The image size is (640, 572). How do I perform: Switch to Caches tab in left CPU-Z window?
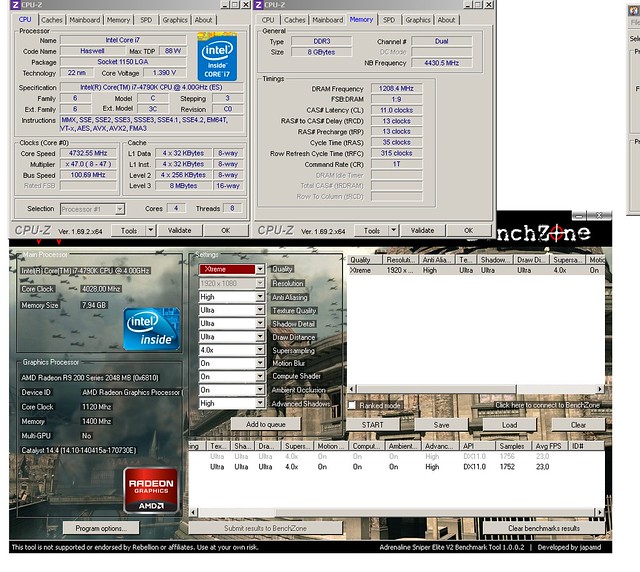[52, 20]
